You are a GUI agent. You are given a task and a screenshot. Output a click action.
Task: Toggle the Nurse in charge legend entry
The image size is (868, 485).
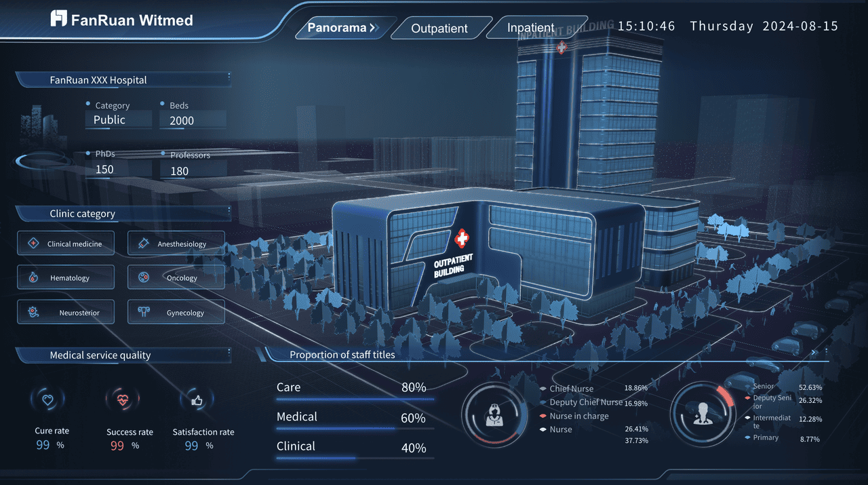(578, 416)
